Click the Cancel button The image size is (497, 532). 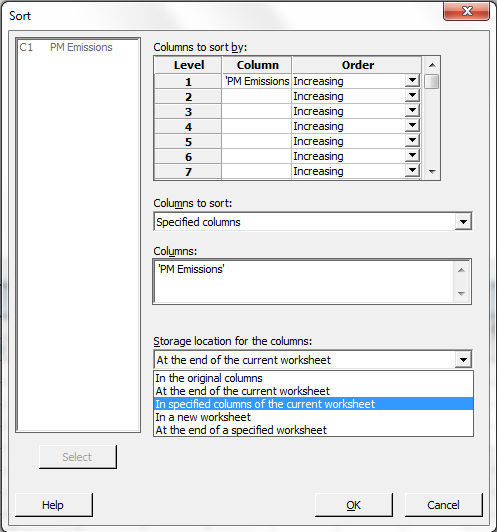click(443, 505)
